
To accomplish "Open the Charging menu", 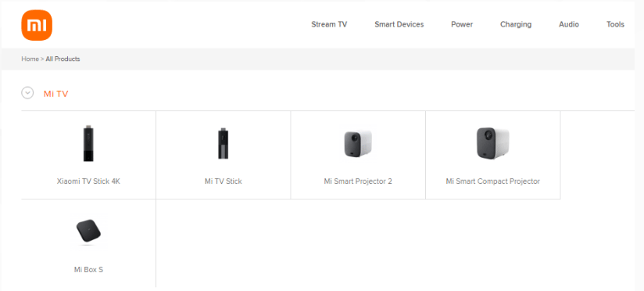I will point(516,25).
